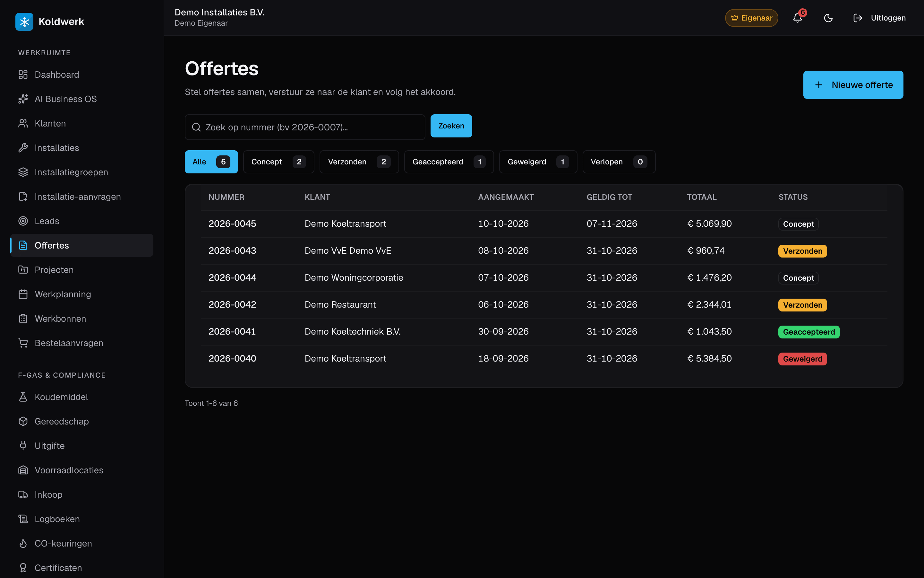Click the Geaccepteerd status badge
Screen dimensions: 924x578
(x=809, y=332)
